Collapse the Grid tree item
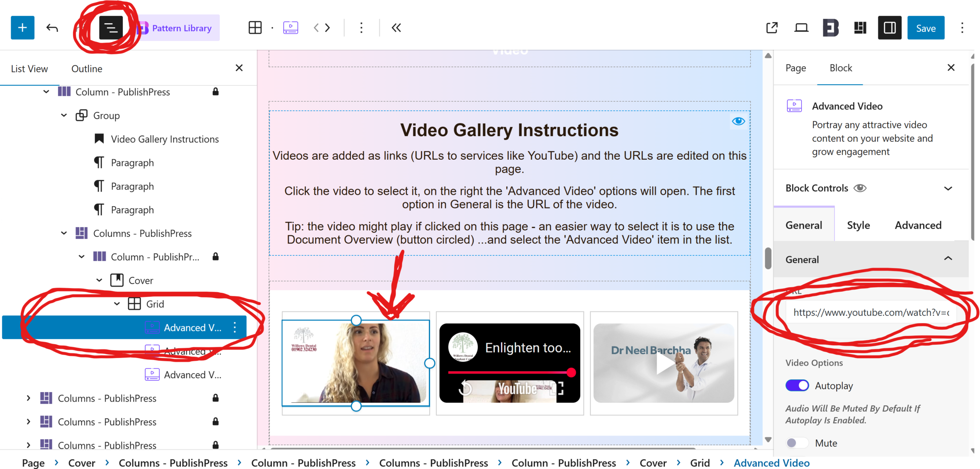 117,304
